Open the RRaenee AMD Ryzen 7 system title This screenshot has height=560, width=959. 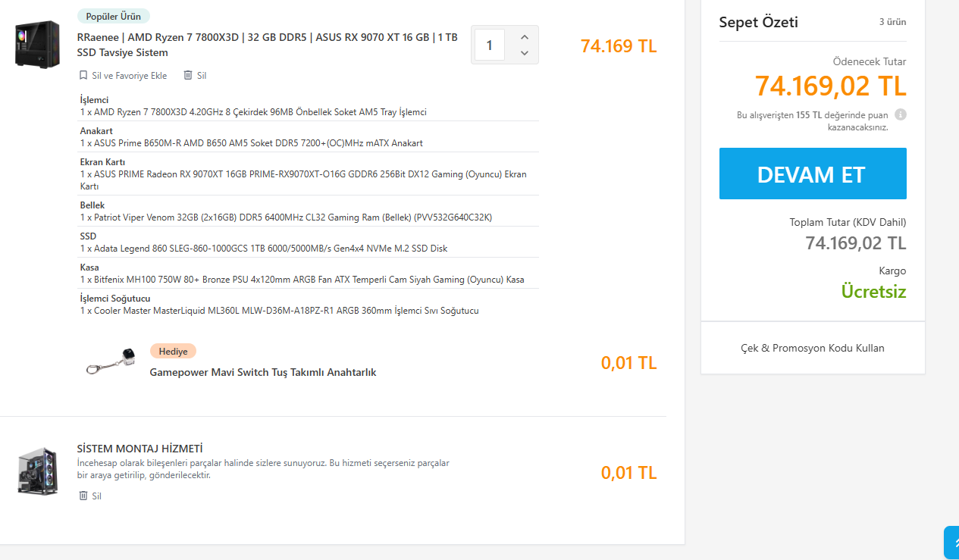tap(267, 45)
